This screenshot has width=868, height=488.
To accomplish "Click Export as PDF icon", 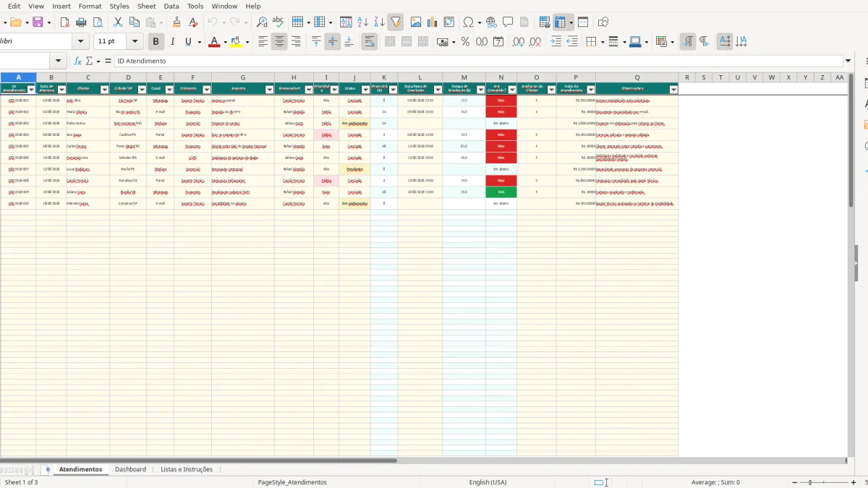I will pyautogui.click(x=64, y=22).
